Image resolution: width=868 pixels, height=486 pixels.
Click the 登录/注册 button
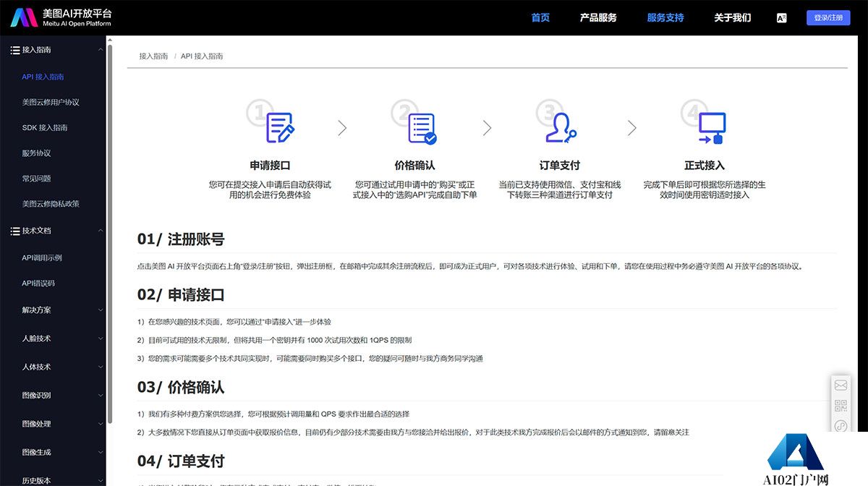(828, 18)
